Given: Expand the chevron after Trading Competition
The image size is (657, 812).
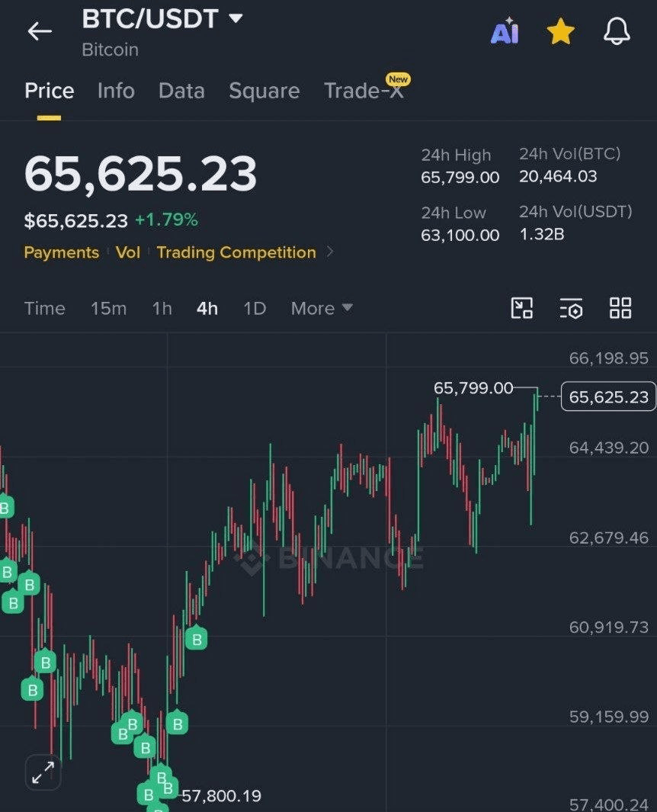Looking at the screenshot, I should (x=330, y=252).
